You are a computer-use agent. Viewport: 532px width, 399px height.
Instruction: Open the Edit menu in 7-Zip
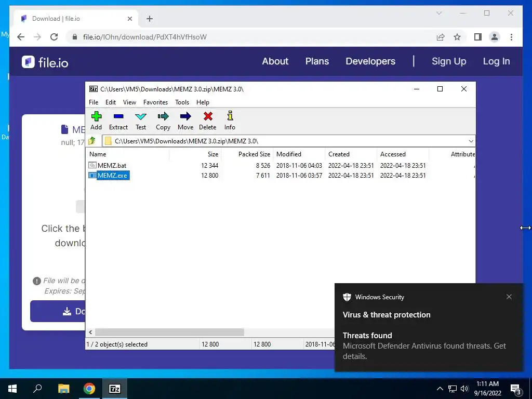pos(111,102)
